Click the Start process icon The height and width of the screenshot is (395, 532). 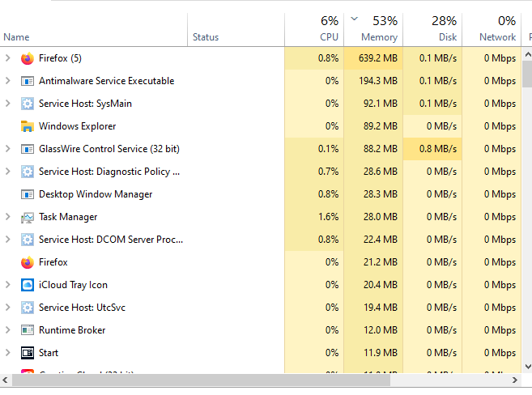(x=28, y=353)
